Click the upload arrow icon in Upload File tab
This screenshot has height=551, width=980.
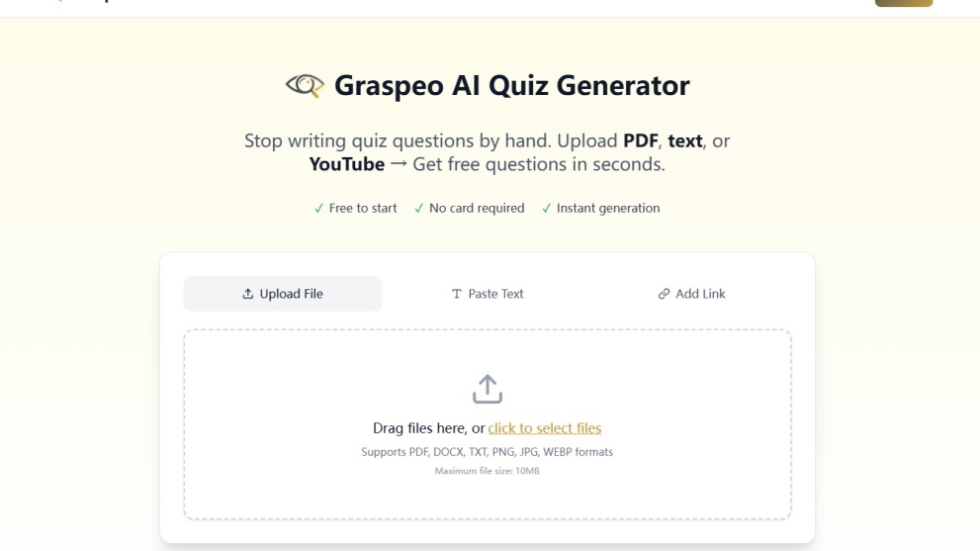[248, 294]
